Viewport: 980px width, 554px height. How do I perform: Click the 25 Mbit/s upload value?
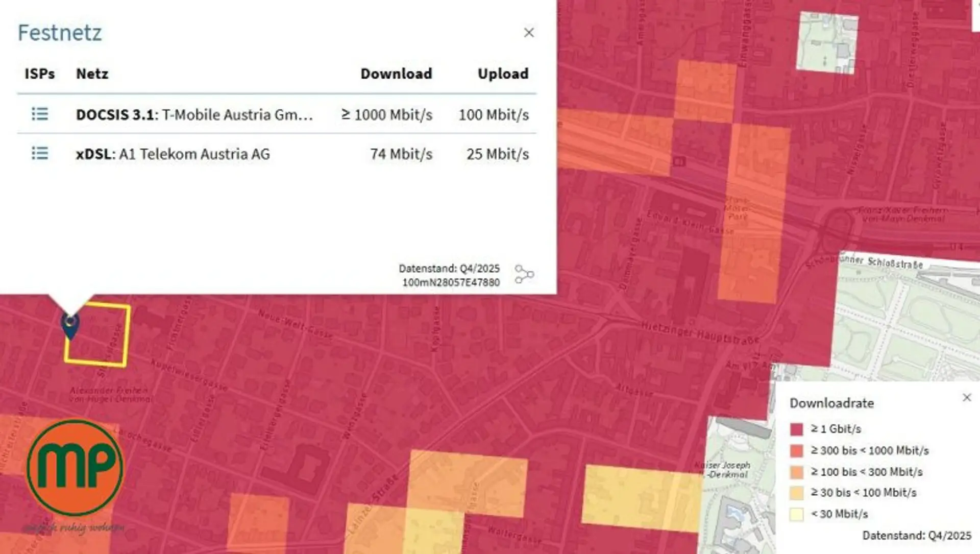tap(498, 154)
